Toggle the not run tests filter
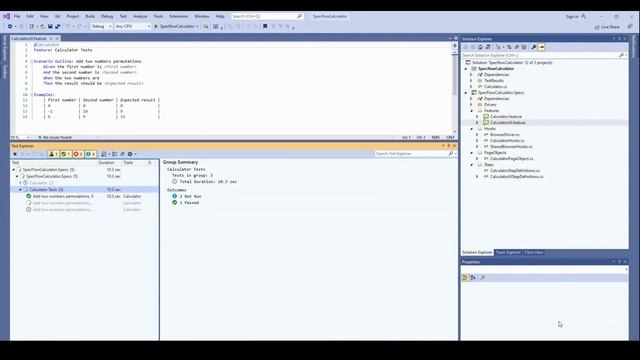This screenshot has width=640, height=360. [x=90, y=154]
